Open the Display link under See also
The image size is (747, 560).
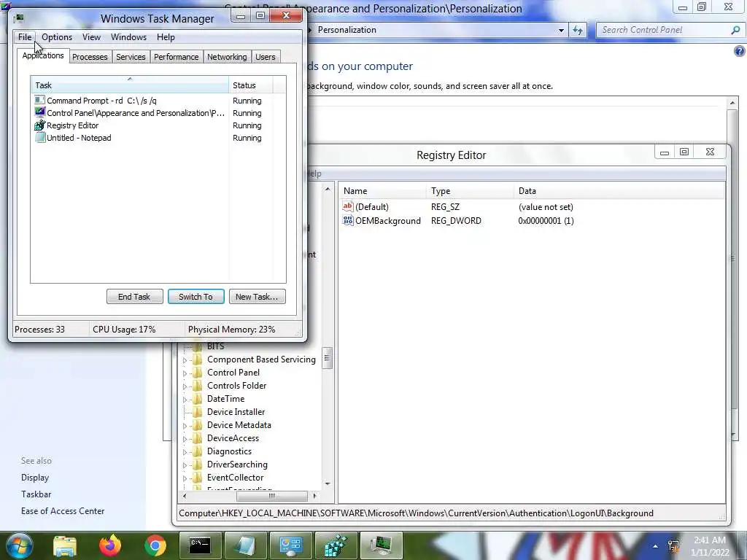[35, 477]
